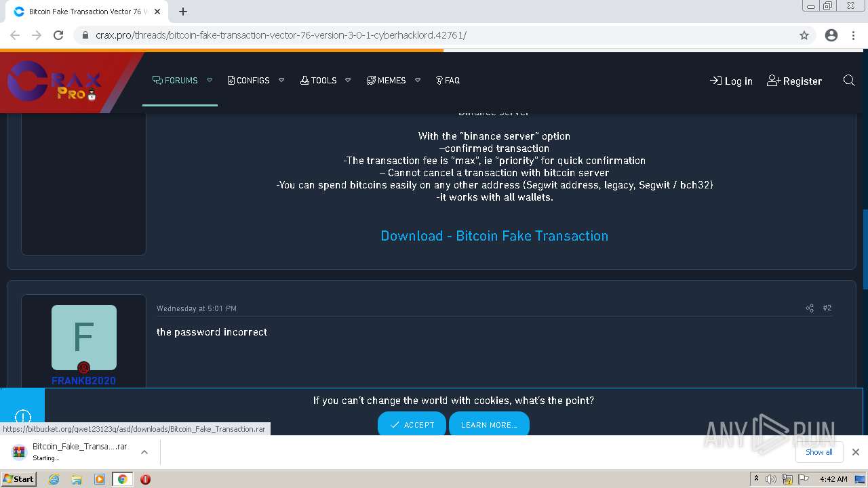868x488 pixels.
Task: Click Log in link
Action: [x=731, y=81]
